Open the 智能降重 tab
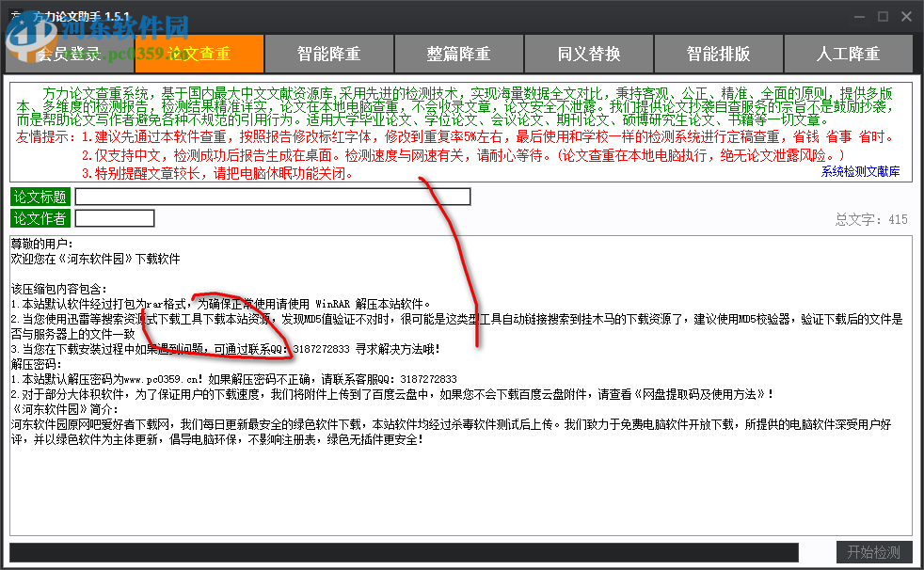The image size is (924, 570). click(328, 54)
